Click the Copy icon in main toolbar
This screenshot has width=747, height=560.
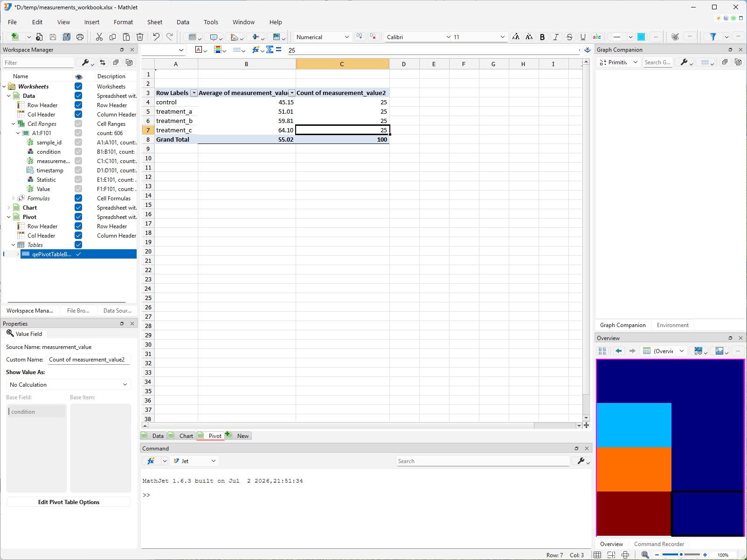pyautogui.click(x=113, y=37)
